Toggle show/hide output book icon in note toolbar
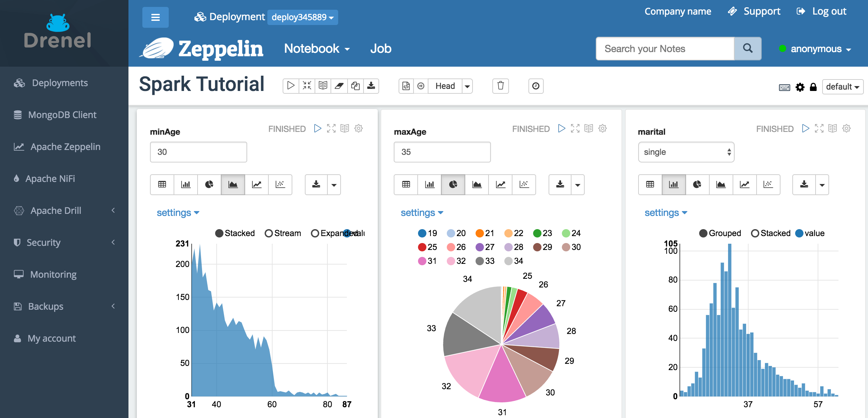 click(x=323, y=86)
